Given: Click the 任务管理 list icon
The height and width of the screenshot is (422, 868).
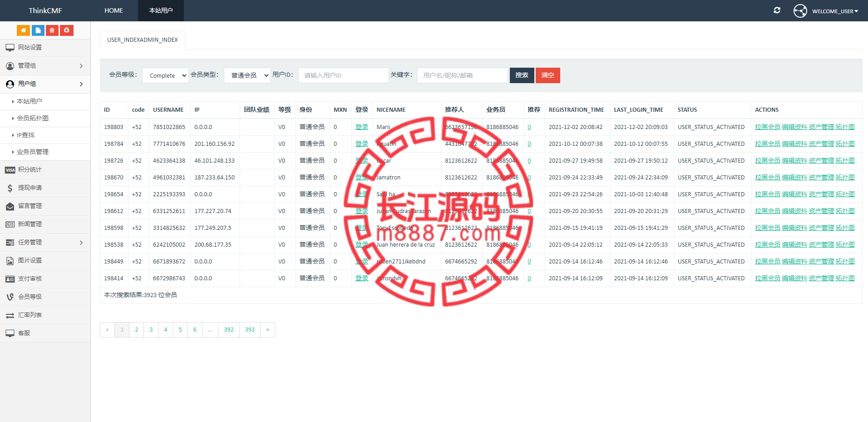Looking at the screenshot, I should click(x=10, y=243).
